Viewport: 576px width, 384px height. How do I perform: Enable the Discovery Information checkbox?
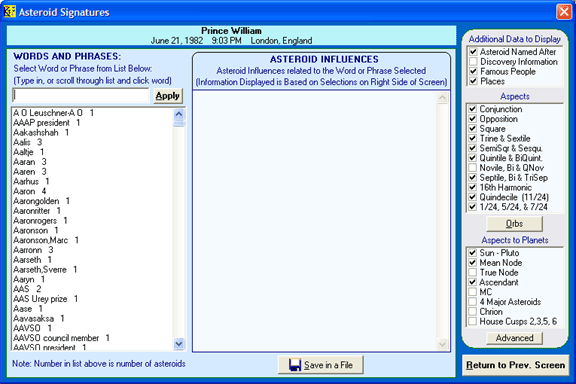pyautogui.click(x=473, y=62)
